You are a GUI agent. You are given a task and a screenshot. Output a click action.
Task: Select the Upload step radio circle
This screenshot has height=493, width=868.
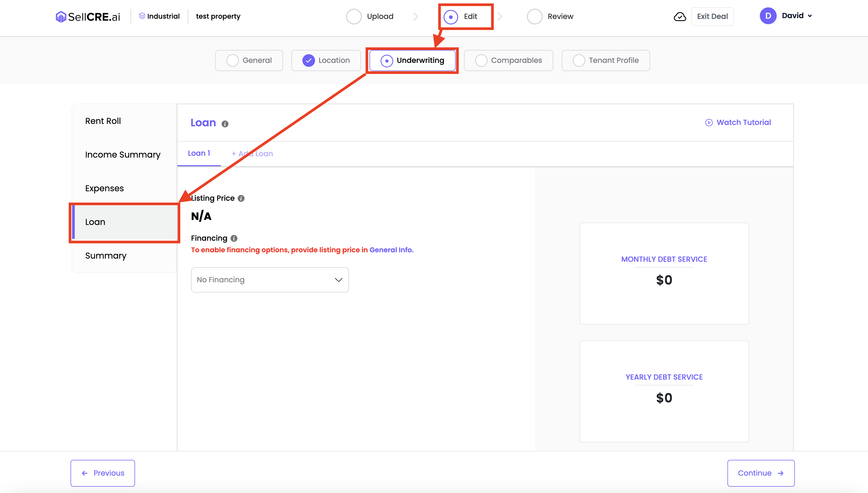tap(354, 17)
